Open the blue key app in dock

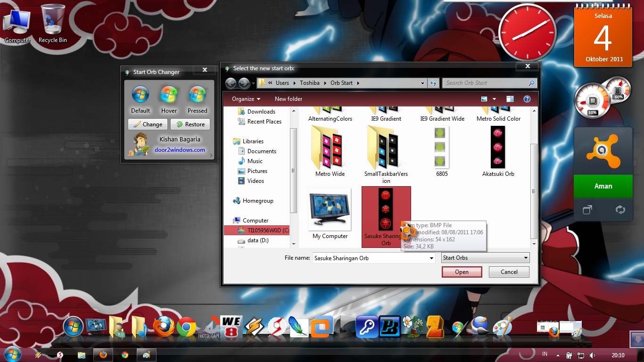[367, 327]
